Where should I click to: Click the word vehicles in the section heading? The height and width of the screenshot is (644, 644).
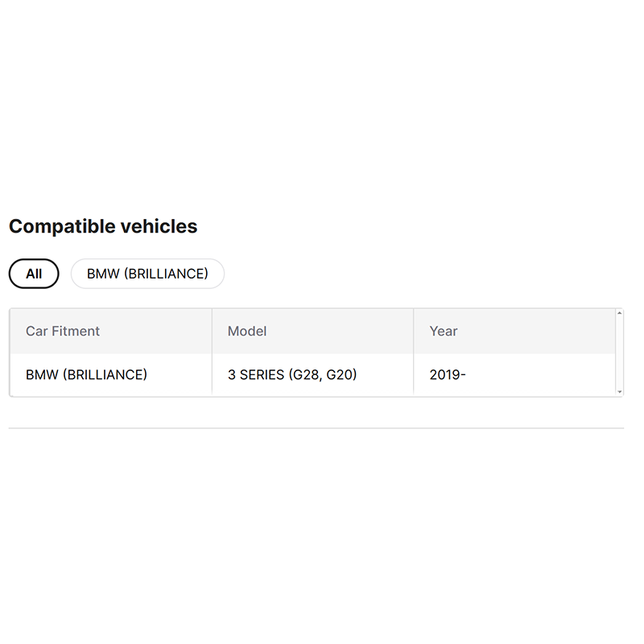click(159, 226)
